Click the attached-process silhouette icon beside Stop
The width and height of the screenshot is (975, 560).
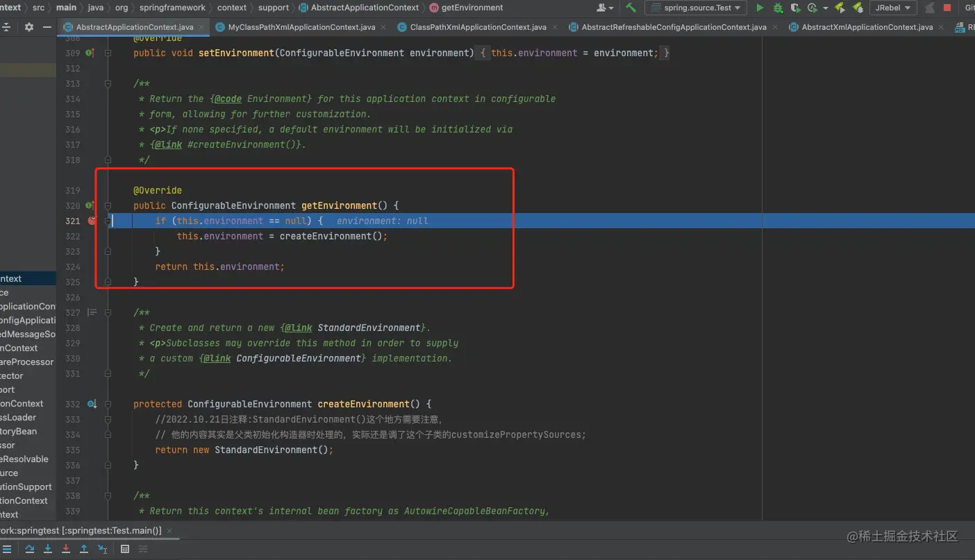coord(929,8)
